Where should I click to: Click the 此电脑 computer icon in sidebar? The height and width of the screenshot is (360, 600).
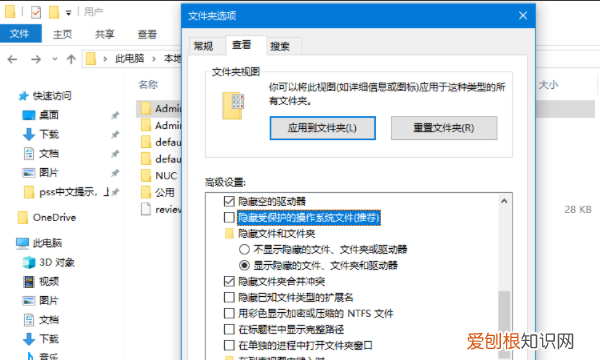point(22,243)
